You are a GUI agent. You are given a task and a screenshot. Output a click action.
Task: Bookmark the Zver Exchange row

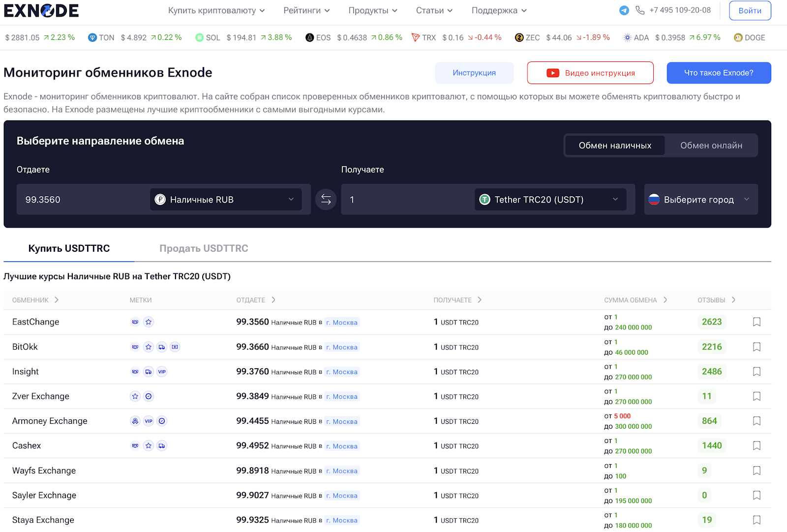click(757, 396)
